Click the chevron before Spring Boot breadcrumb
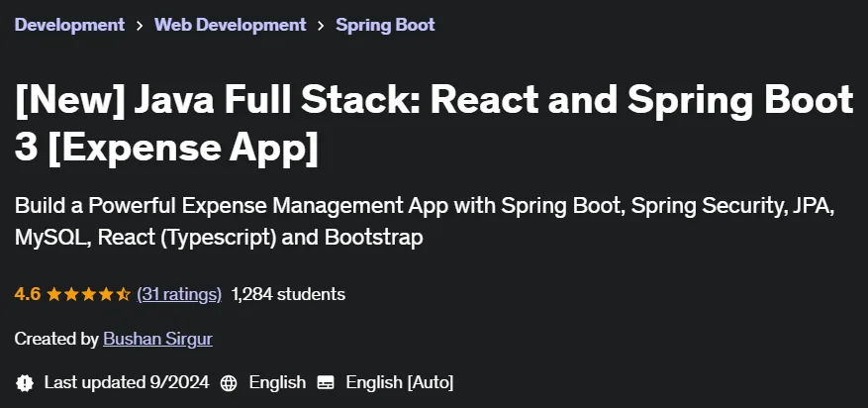 [321, 26]
